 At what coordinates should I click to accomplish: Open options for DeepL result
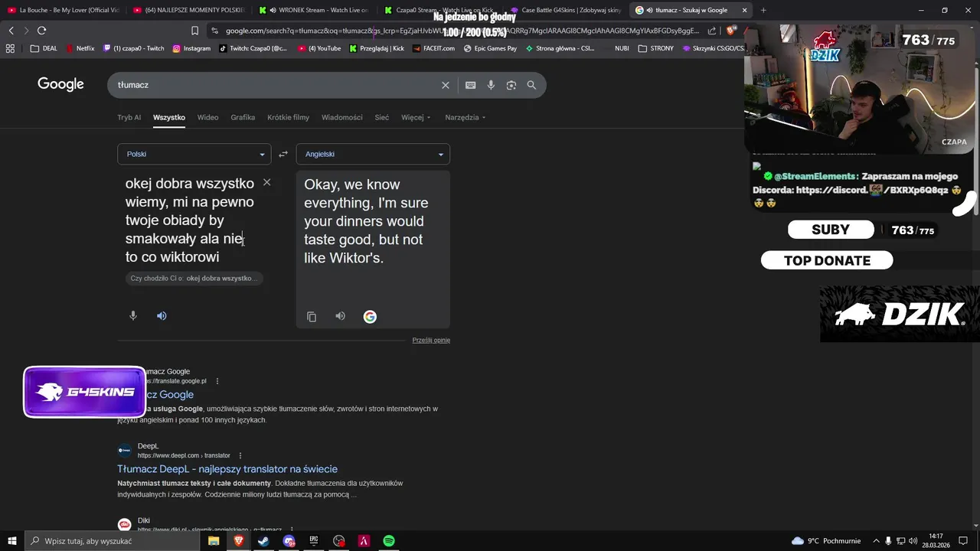click(x=240, y=455)
